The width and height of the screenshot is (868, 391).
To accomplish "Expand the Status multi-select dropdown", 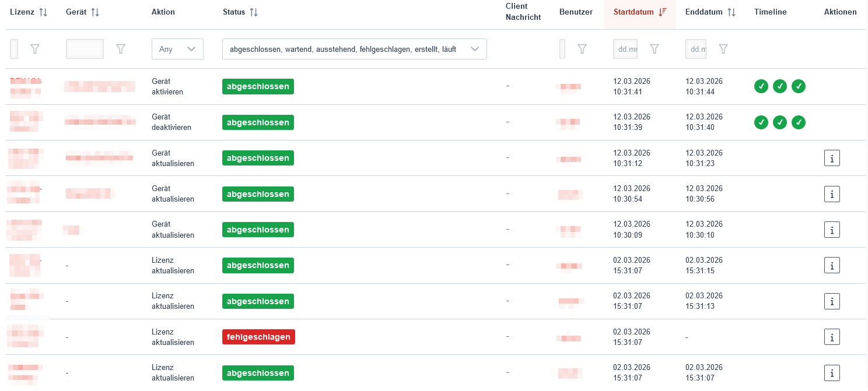I will (x=354, y=50).
